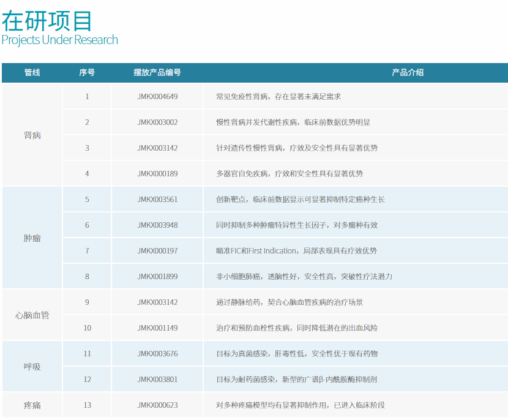This screenshot has height=420, width=508.
Task: Click the 疼痛 pipeline cell
Action: coord(32,405)
